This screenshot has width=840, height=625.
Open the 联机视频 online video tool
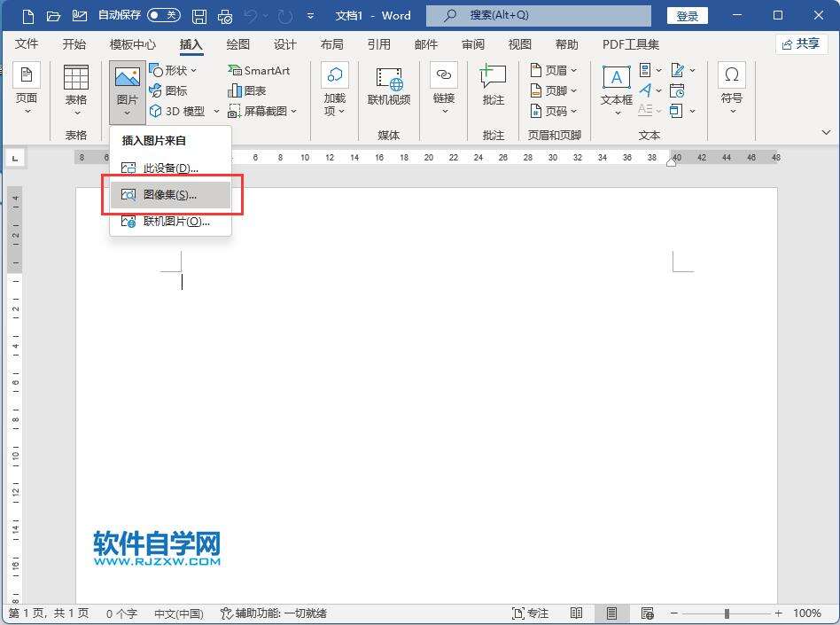pyautogui.click(x=389, y=87)
